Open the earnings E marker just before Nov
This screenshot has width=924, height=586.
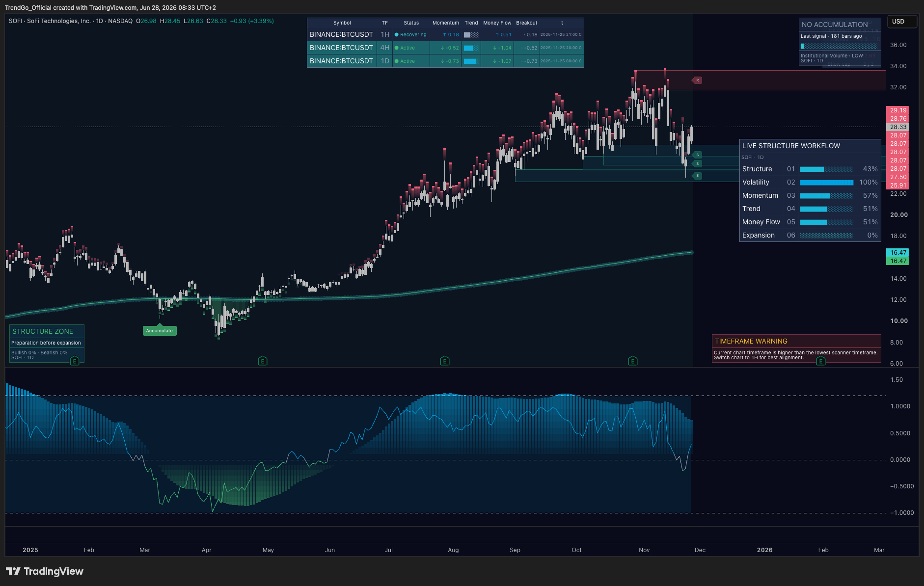(x=633, y=361)
